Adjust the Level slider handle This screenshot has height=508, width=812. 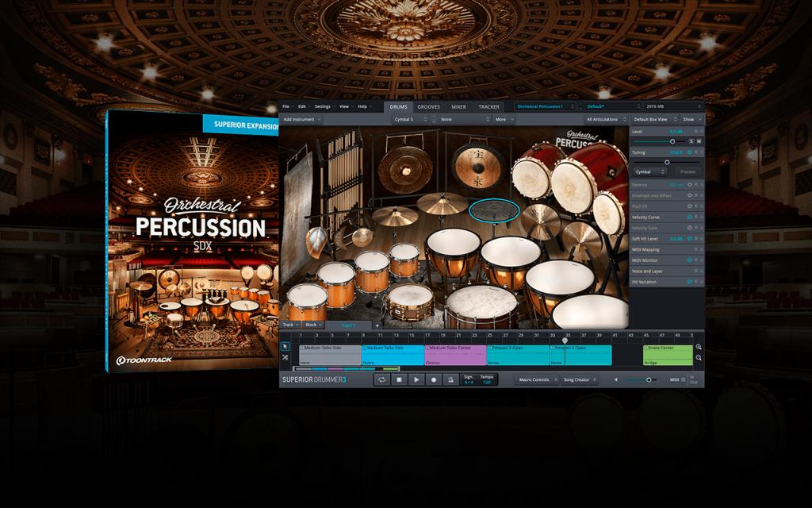click(x=672, y=141)
